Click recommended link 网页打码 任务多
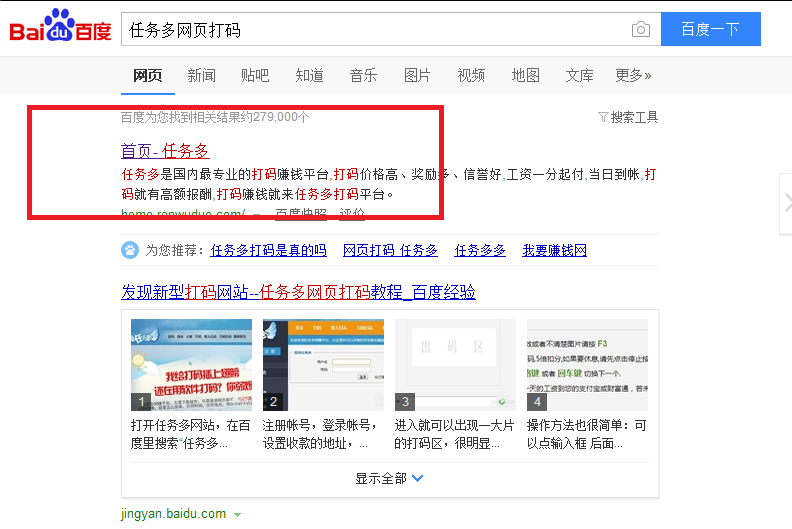This screenshot has width=792, height=529. point(390,250)
